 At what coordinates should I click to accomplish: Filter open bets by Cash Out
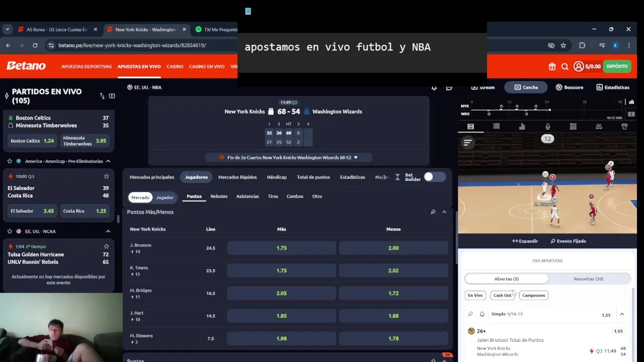pos(502,295)
